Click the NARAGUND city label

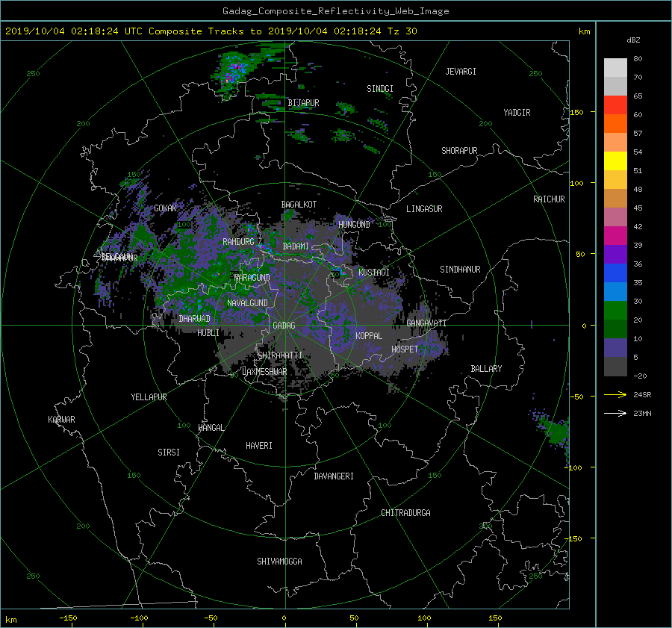(252, 278)
